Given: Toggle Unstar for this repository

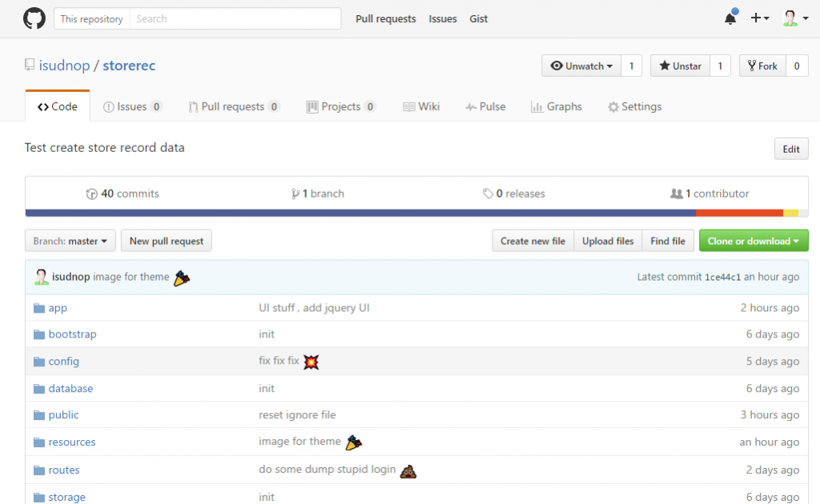Looking at the screenshot, I should click(680, 66).
